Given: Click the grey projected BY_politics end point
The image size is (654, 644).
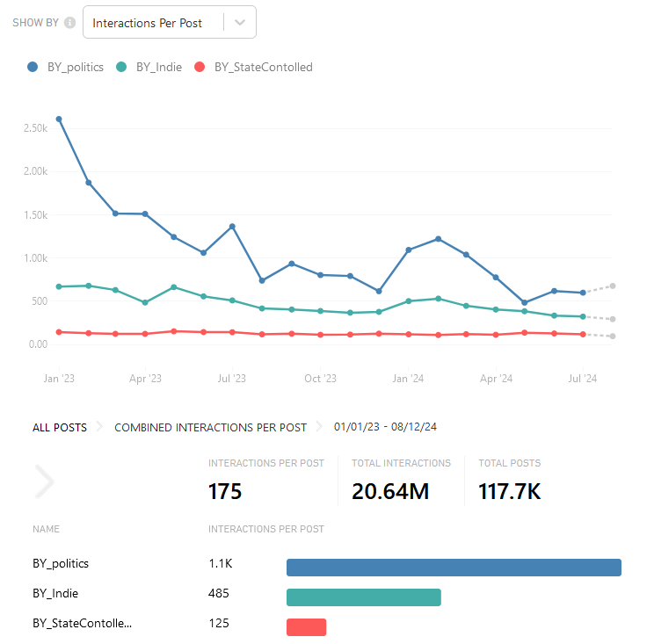Looking at the screenshot, I should [613, 286].
